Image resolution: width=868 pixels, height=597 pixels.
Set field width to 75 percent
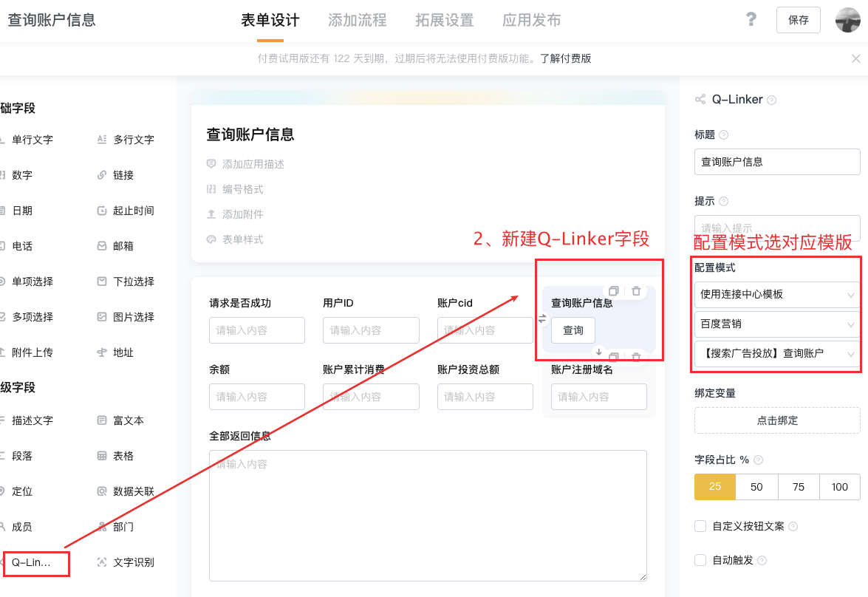(x=799, y=487)
